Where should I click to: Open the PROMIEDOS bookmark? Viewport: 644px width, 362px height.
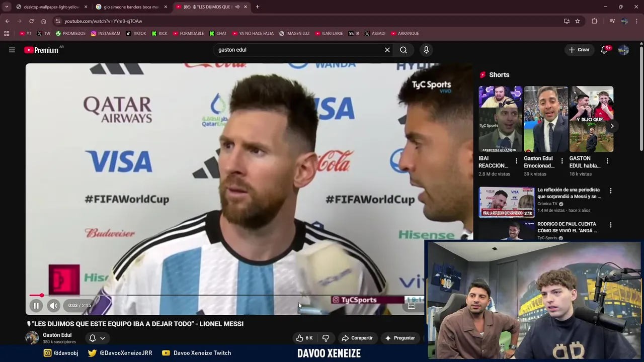(70, 33)
